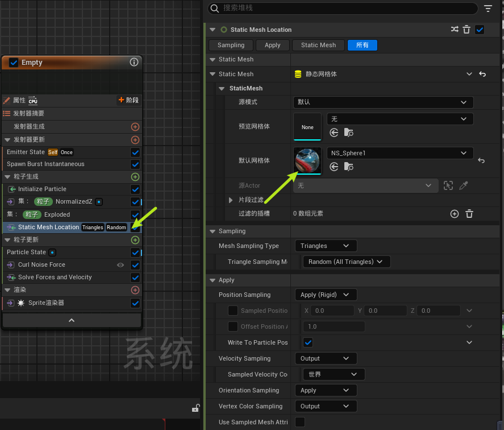Uncheck Write To Particle Position

[308, 342]
